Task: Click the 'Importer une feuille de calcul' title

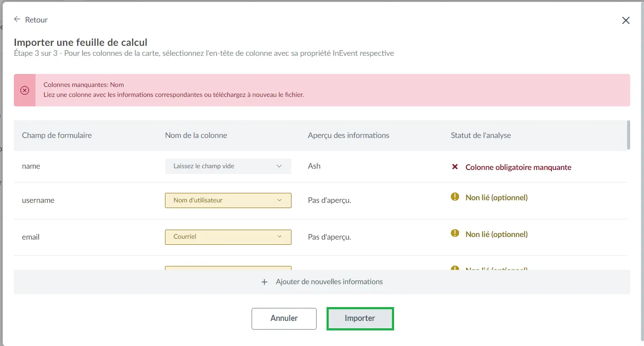Action: tap(81, 42)
